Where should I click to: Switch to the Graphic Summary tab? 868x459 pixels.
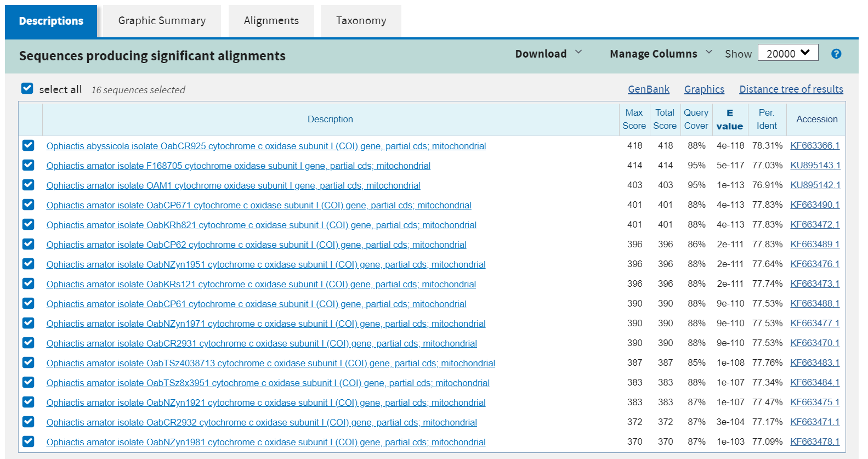tap(162, 21)
